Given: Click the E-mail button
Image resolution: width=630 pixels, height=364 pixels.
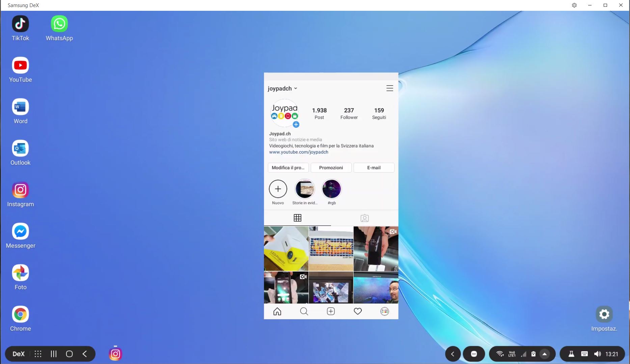Looking at the screenshot, I should [374, 168].
